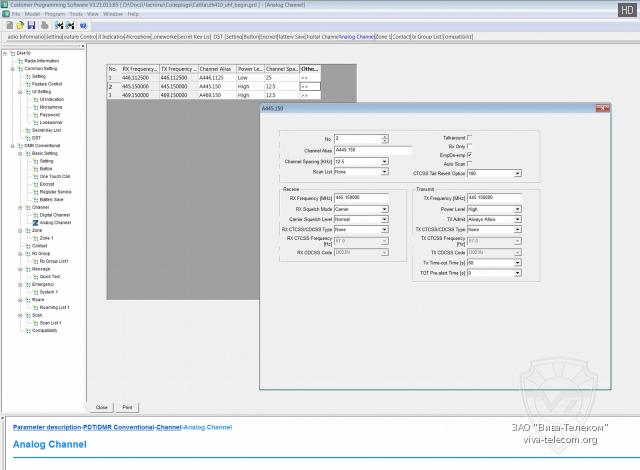Open the File menu
The width and height of the screenshot is (640, 470).
click(16, 14)
